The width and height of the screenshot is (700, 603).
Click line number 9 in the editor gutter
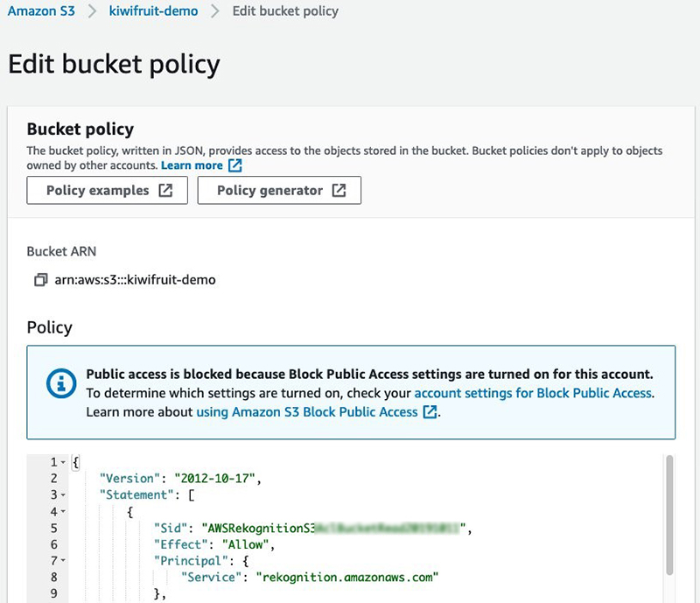point(54,593)
